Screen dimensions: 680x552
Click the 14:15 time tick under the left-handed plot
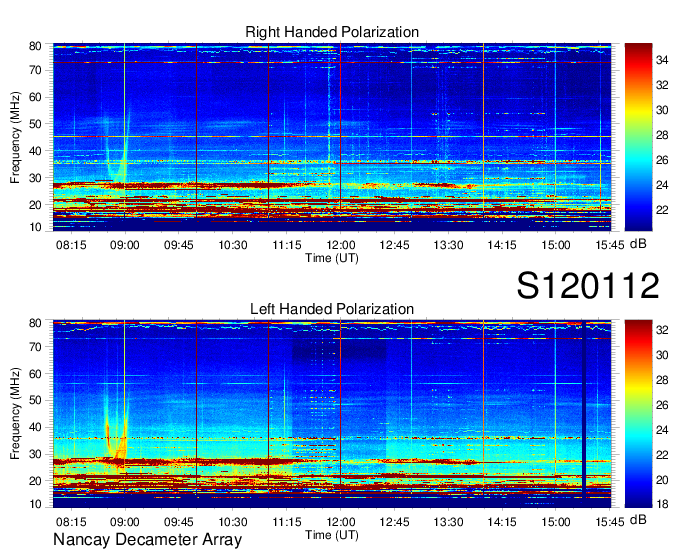point(502,522)
